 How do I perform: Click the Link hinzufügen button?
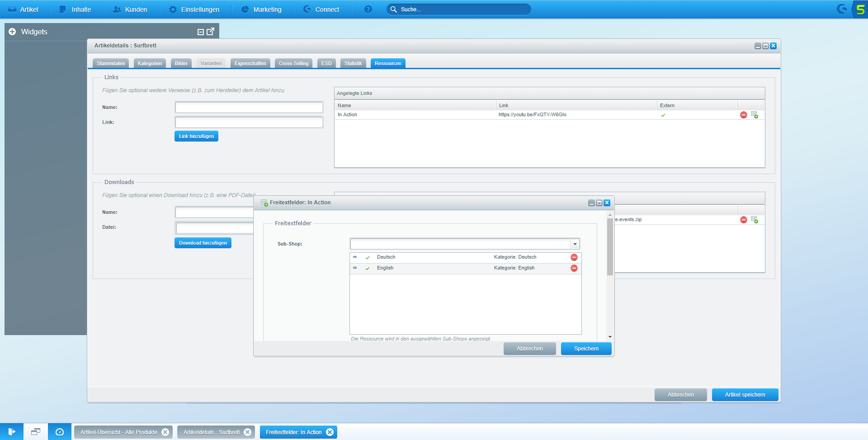[x=196, y=136]
